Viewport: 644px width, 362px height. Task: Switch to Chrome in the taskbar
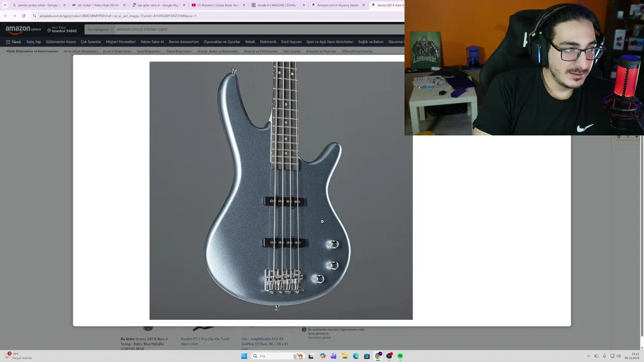(378, 356)
